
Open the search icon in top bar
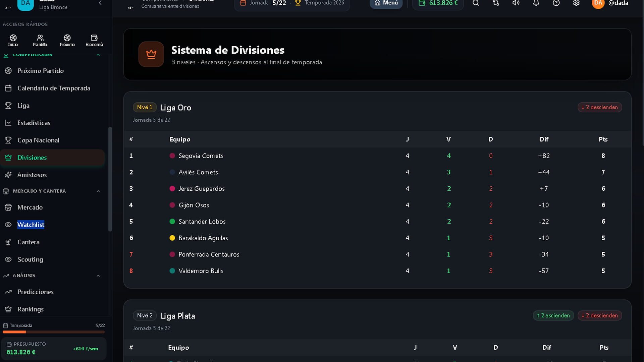click(476, 3)
